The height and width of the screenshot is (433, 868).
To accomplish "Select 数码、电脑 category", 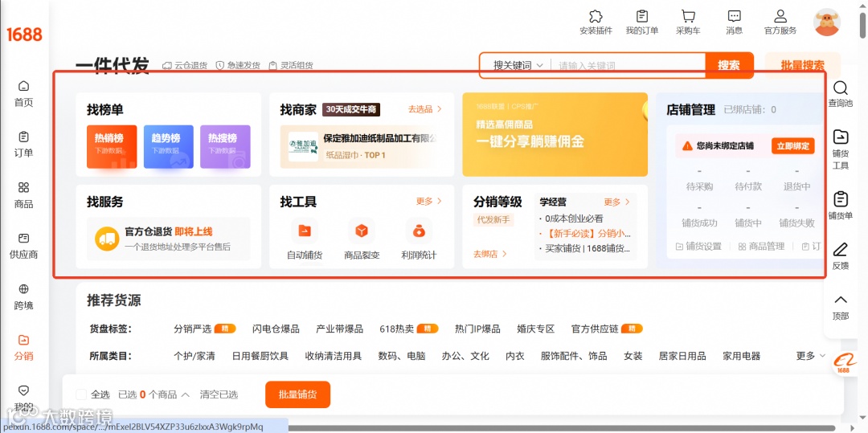I will click(402, 356).
